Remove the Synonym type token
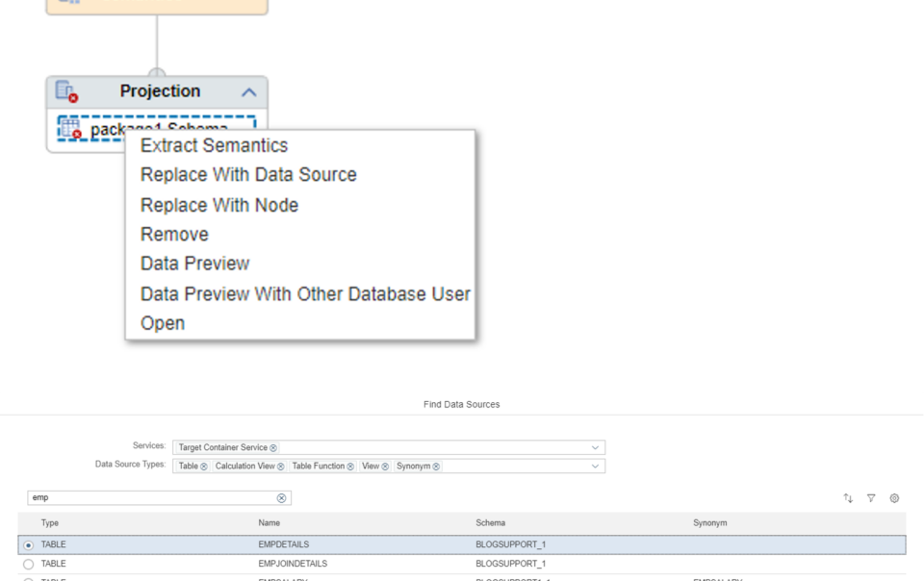 pos(436,467)
